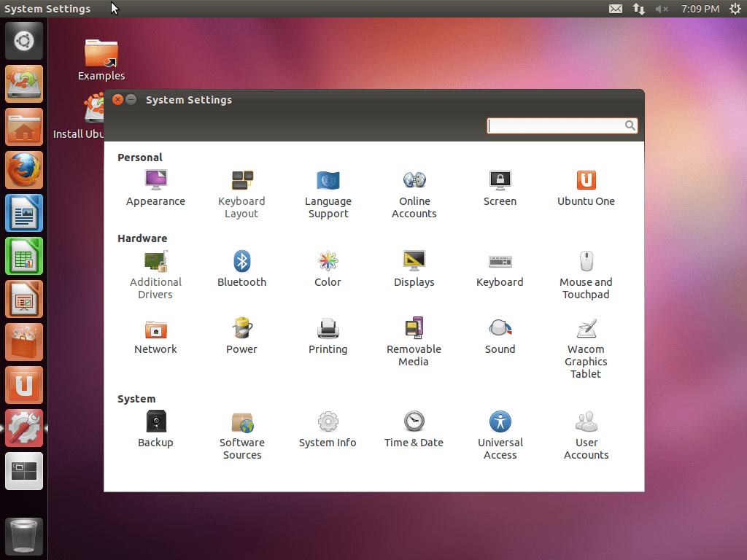747x560 pixels.
Task: Open Screen lock settings
Action: click(x=500, y=188)
